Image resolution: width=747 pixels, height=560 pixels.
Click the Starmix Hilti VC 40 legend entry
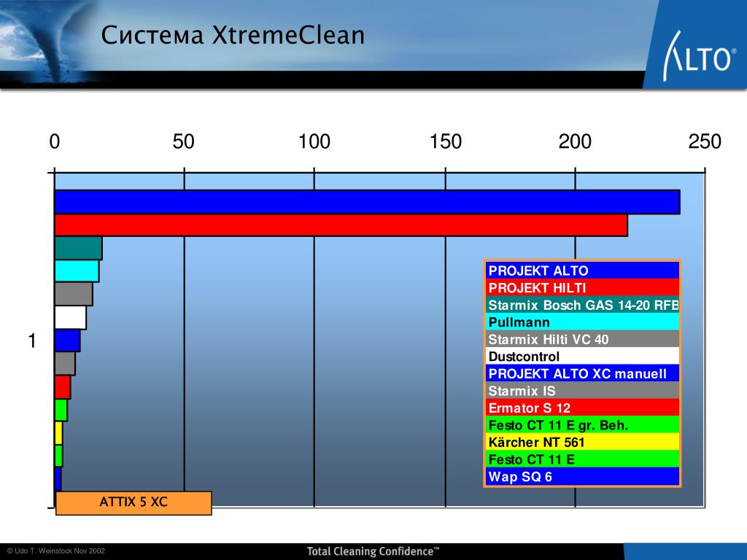point(583,339)
